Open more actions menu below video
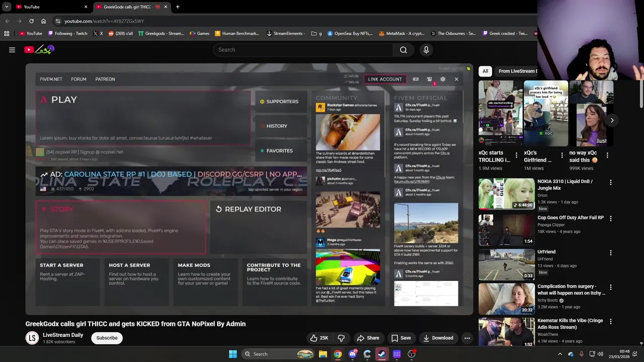The height and width of the screenshot is (362, 644). (467, 338)
